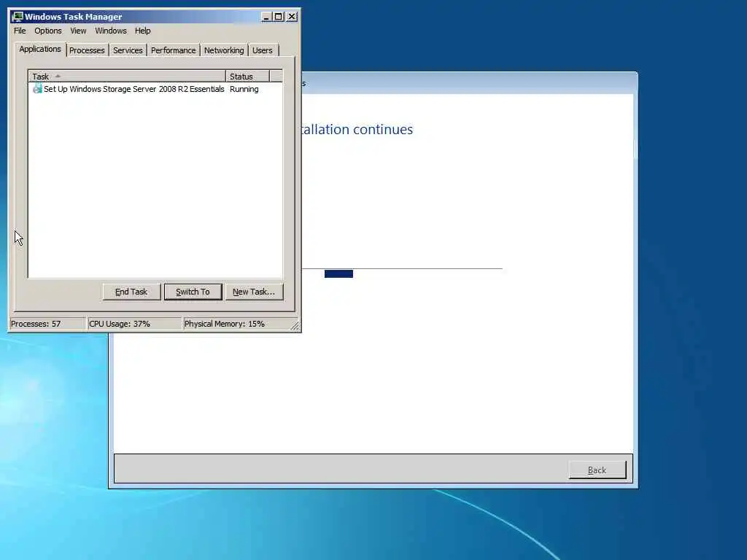Minimize the Task Manager window
Screen dimensions: 747x560
coord(266,17)
